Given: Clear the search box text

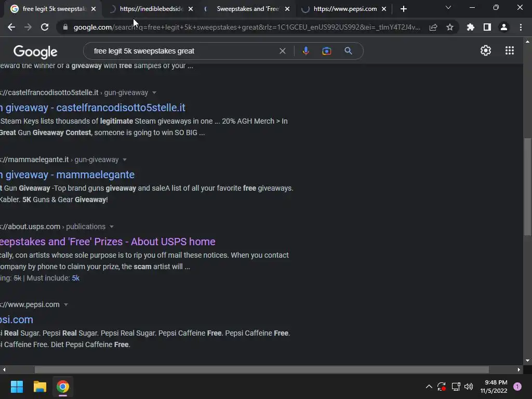Looking at the screenshot, I should (x=282, y=51).
